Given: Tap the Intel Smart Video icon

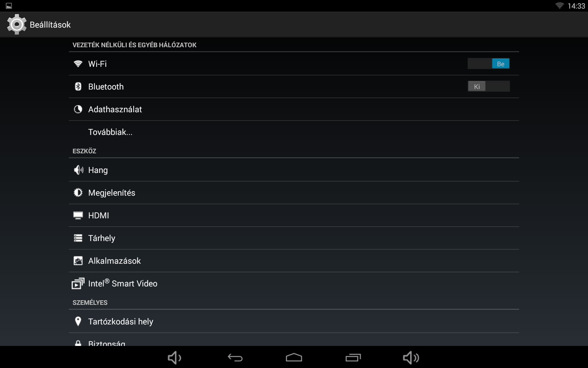Looking at the screenshot, I should pyautogui.click(x=78, y=283).
